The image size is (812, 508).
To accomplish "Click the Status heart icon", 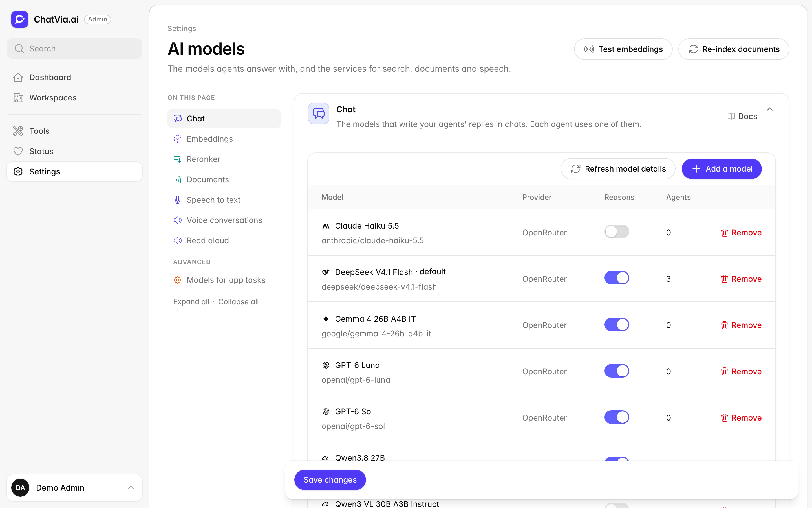I will [x=18, y=151].
